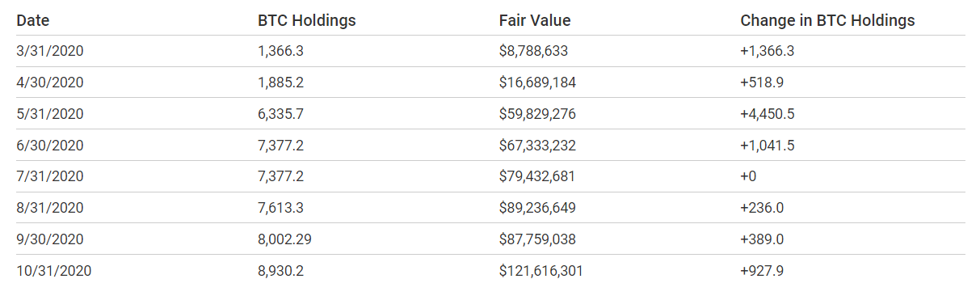Select the 4/30/2020 date cell
The height and width of the screenshot is (296, 980).
(50, 82)
